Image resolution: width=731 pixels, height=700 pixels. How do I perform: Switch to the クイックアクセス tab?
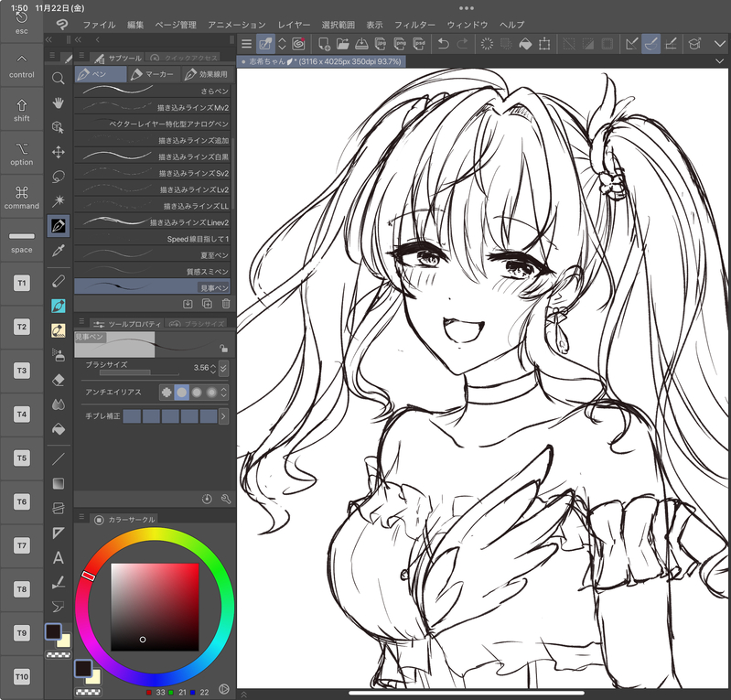click(185, 58)
